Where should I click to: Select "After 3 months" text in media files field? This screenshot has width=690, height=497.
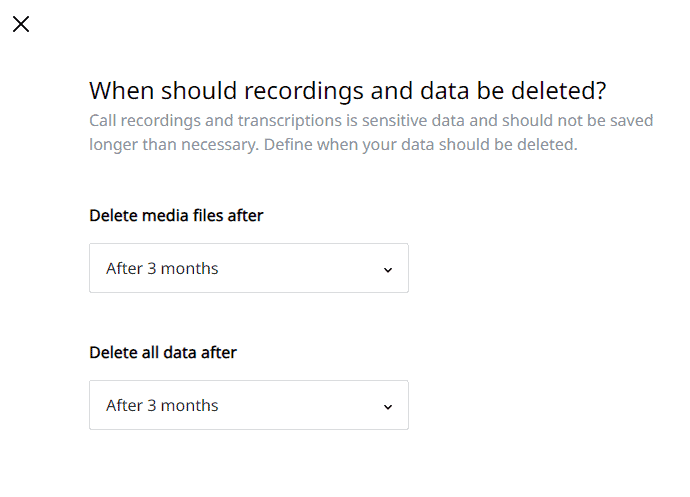pyautogui.click(x=162, y=268)
